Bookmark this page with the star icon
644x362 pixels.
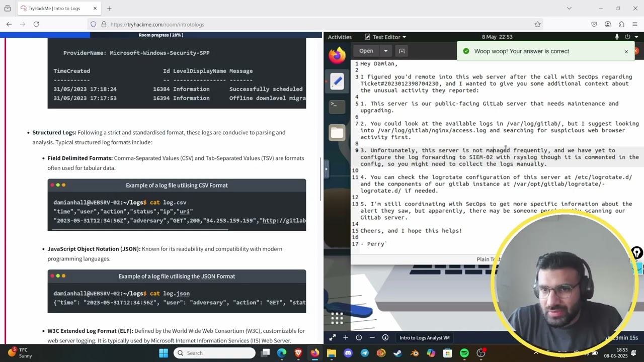pyautogui.click(x=537, y=24)
